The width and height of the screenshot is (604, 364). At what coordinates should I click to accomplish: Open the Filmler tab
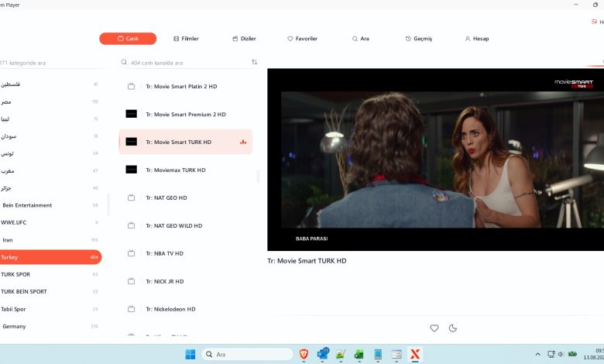click(187, 39)
